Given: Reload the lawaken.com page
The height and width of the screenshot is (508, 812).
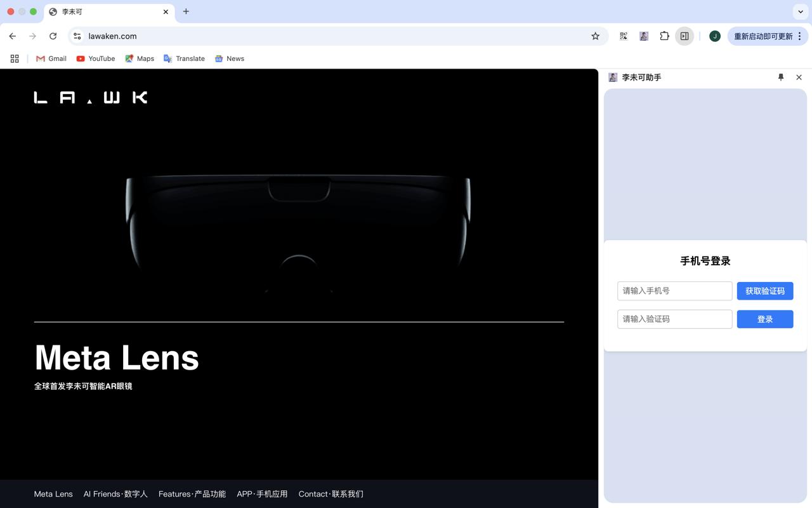Looking at the screenshot, I should (x=53, y=36).
